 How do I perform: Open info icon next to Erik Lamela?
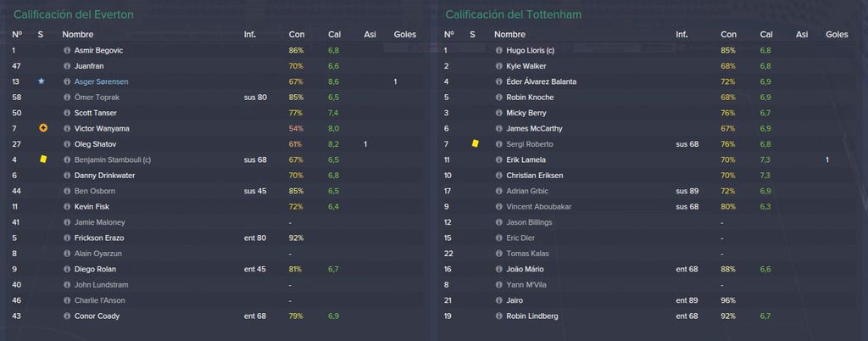click(498, 159)
